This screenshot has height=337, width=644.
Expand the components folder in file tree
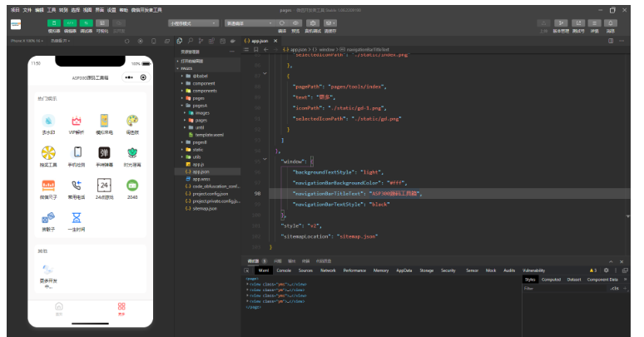point(204,91)
